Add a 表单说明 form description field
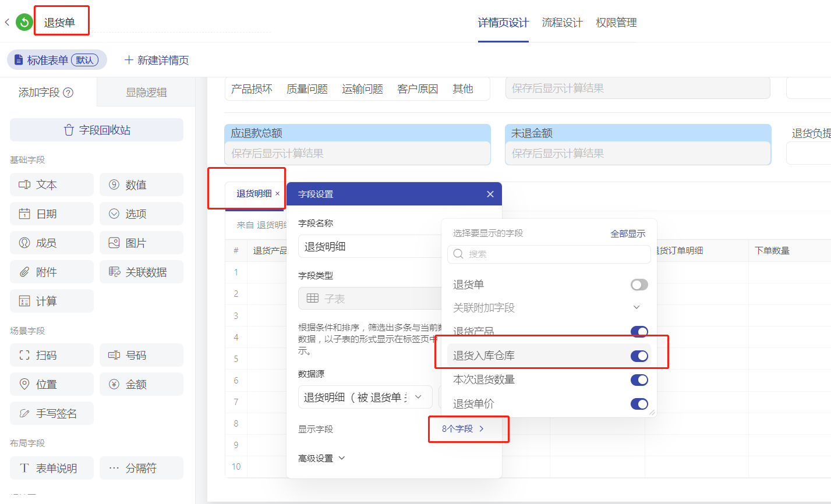831x504 pixels. [52, 468]
